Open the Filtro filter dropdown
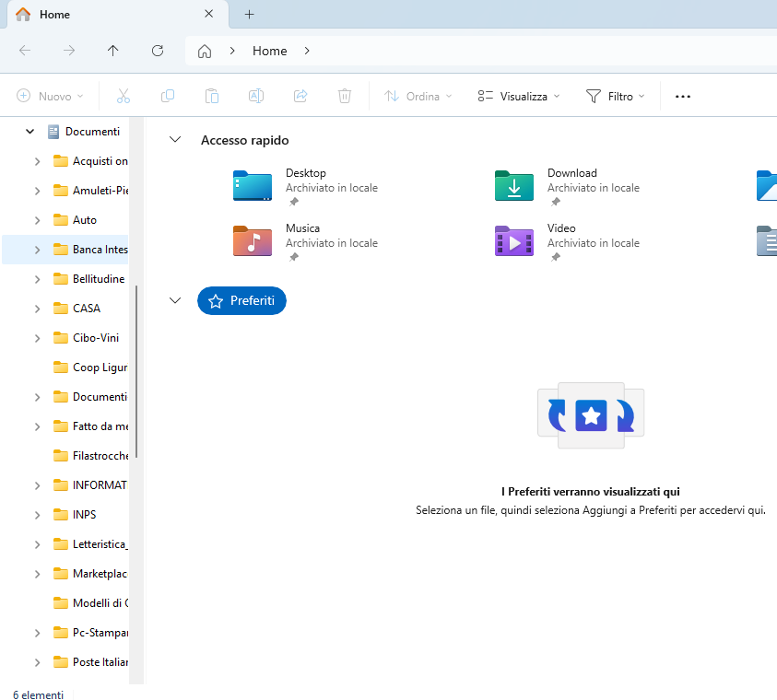 (615, 96)
